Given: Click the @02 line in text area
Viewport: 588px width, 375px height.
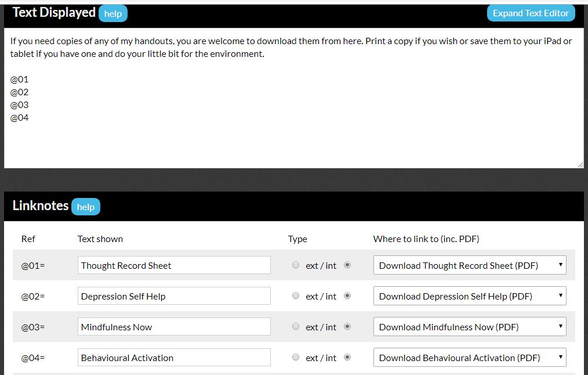Looking at the screenshot, I should pyautogui.click(x=20, y=92).
